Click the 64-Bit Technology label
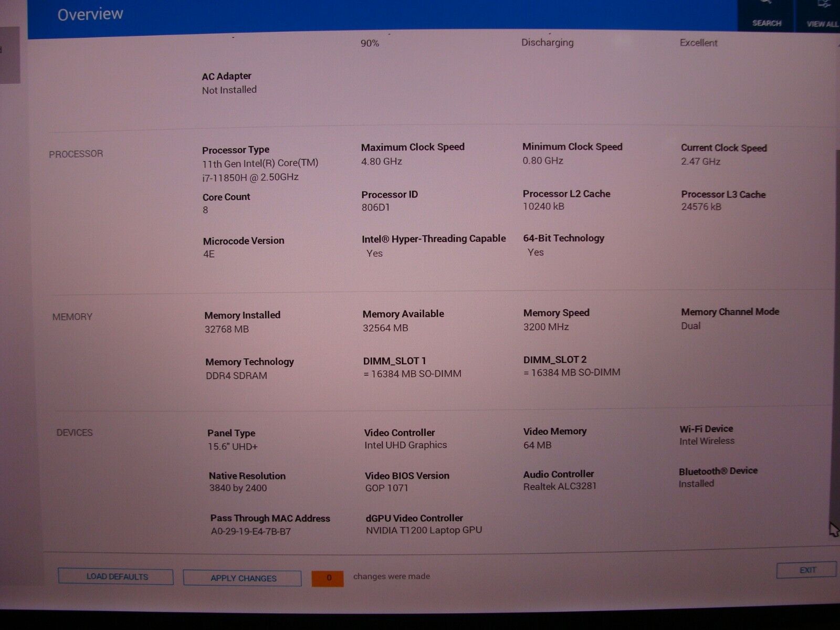Viewport: 840px width, 630px height. pyautogui.click(x=564, y=238)
